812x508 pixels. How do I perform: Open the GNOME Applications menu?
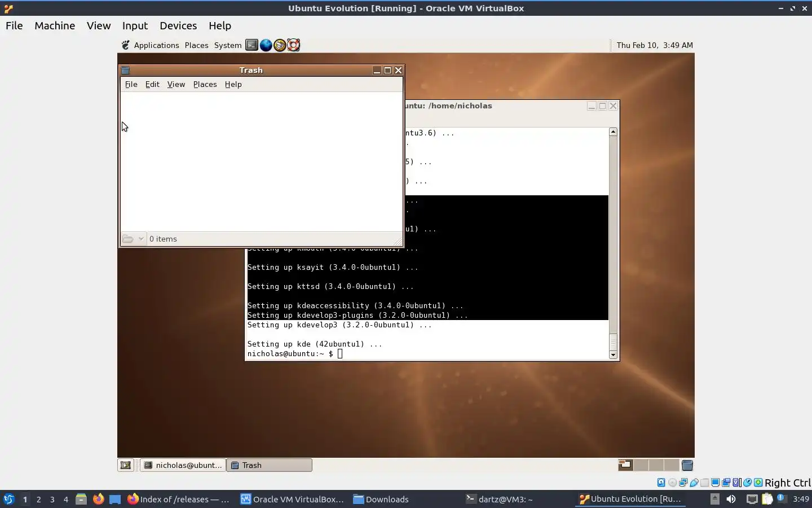tap(156, 45)
